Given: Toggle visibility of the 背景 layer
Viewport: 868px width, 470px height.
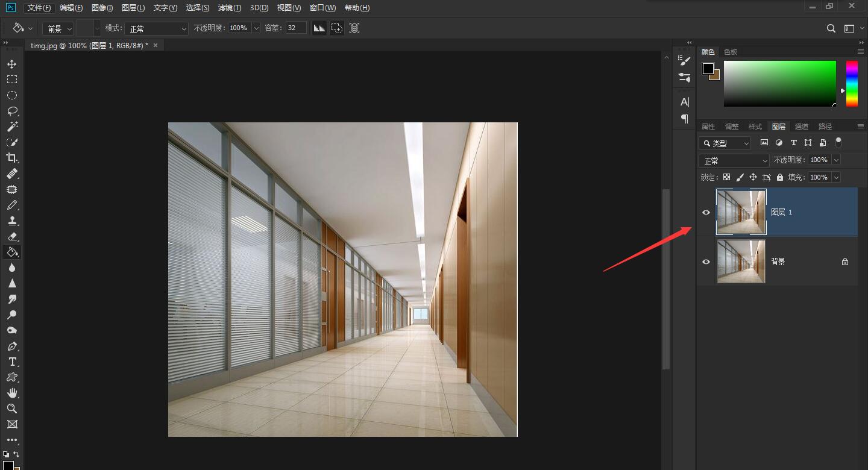Looking at the screenshot, I should click(x=706, y=262).
